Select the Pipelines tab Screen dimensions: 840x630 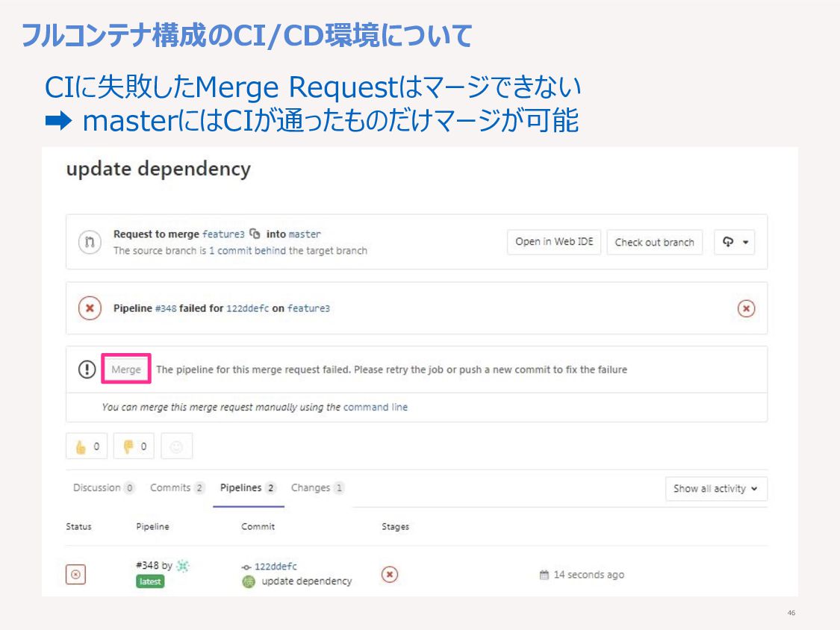(x=248, y=487)
